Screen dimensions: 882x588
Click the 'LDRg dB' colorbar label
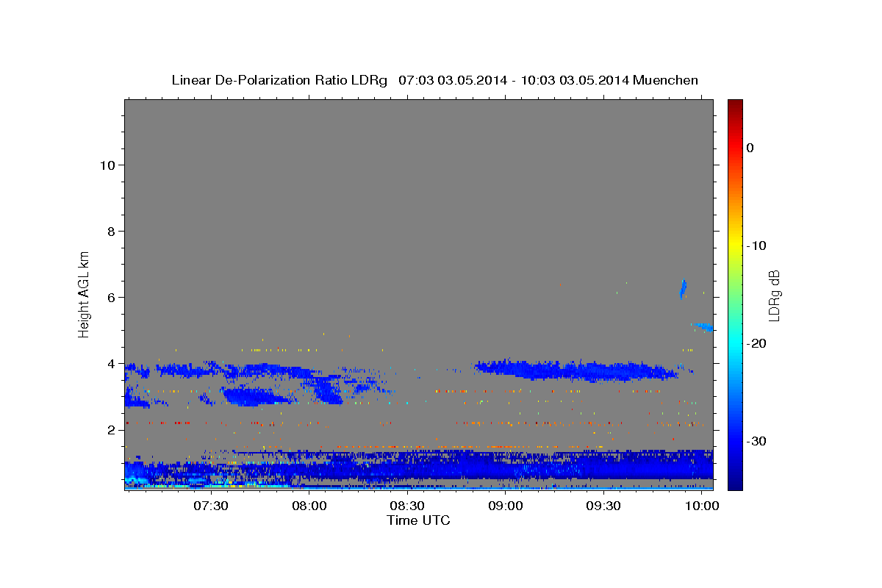tap(774, 295)
